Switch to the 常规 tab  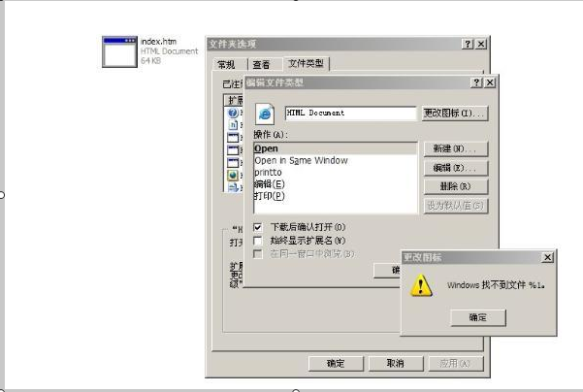tap(226, 65)
